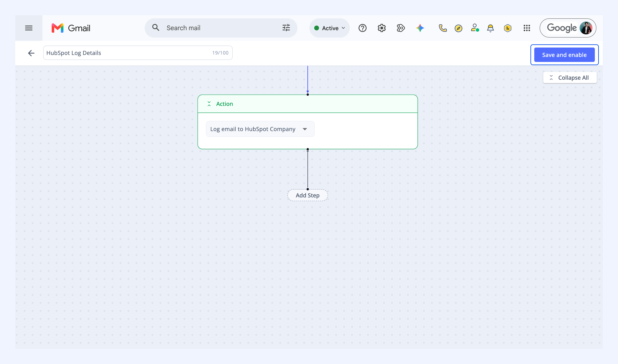The image size is (618, 364).
Task: Click the Gmail logo
Action: click(71, 28)
